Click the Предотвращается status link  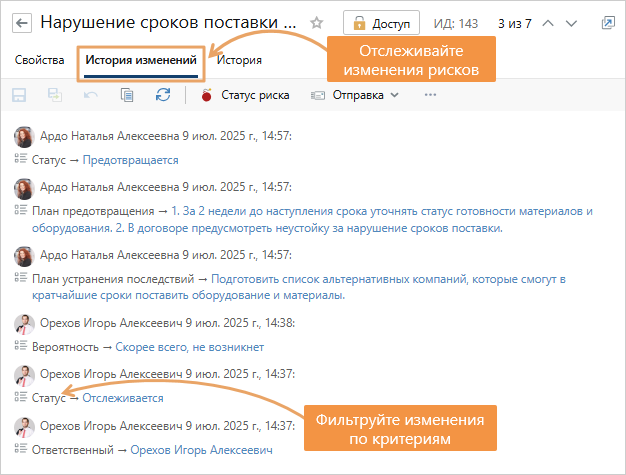coord(130,160)
